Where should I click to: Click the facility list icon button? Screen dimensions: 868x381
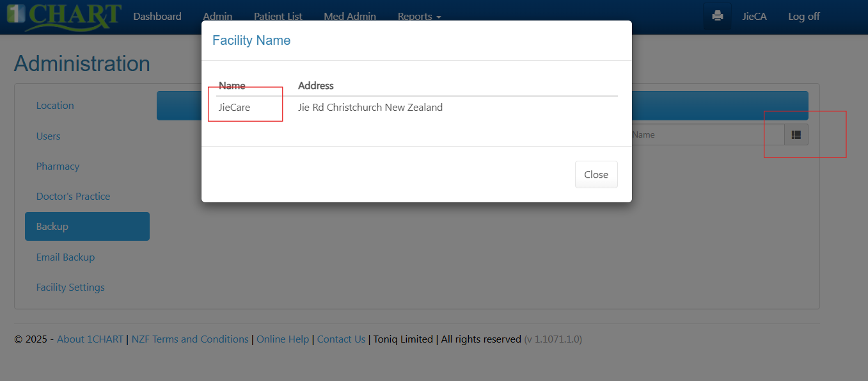pyautogui.click(x=796, y=134)
